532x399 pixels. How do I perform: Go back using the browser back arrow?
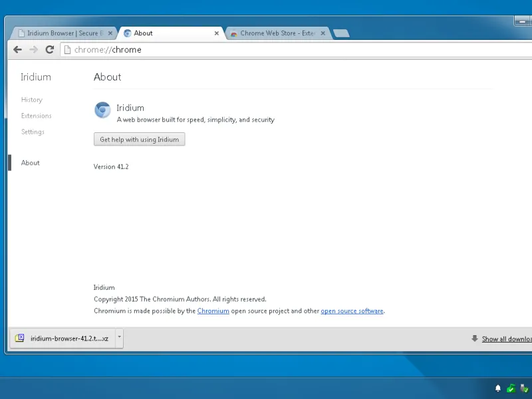point(18,50)
